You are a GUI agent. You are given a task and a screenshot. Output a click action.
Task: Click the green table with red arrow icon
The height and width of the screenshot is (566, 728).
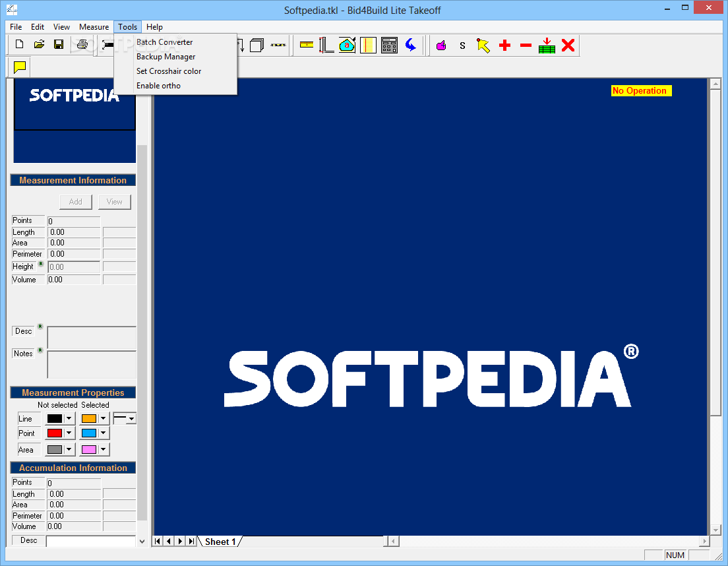pyautogui.click(x=547, y=46)
